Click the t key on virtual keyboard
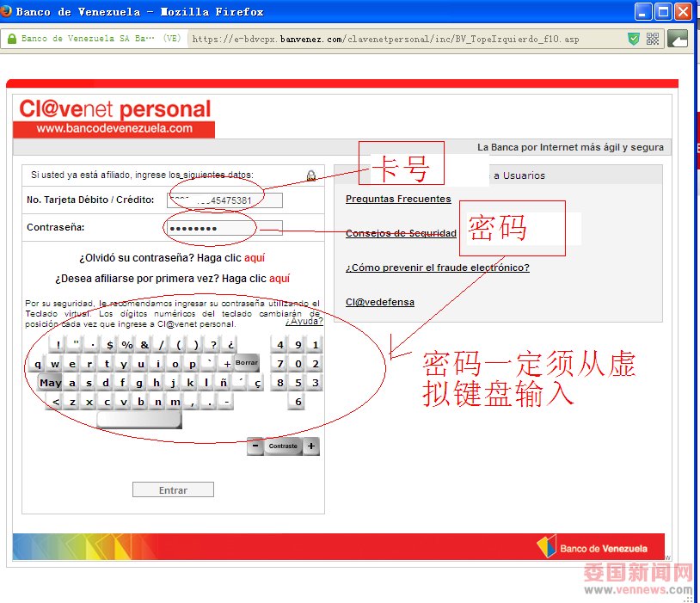Screen dimensions: 700x603 tap(107, 364)
